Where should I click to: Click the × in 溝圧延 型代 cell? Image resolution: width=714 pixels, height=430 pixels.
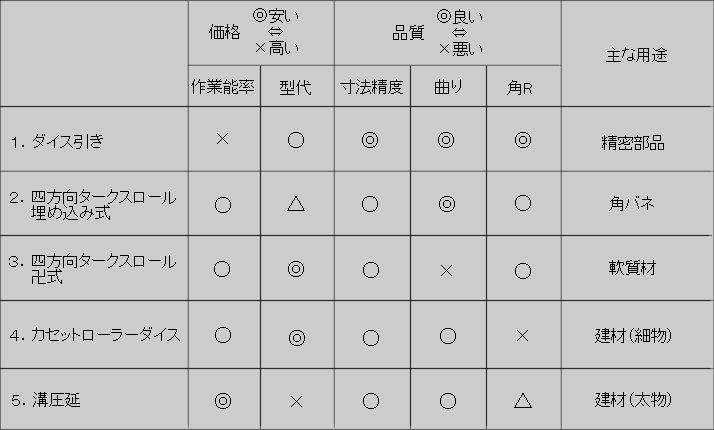pos(296,401)
